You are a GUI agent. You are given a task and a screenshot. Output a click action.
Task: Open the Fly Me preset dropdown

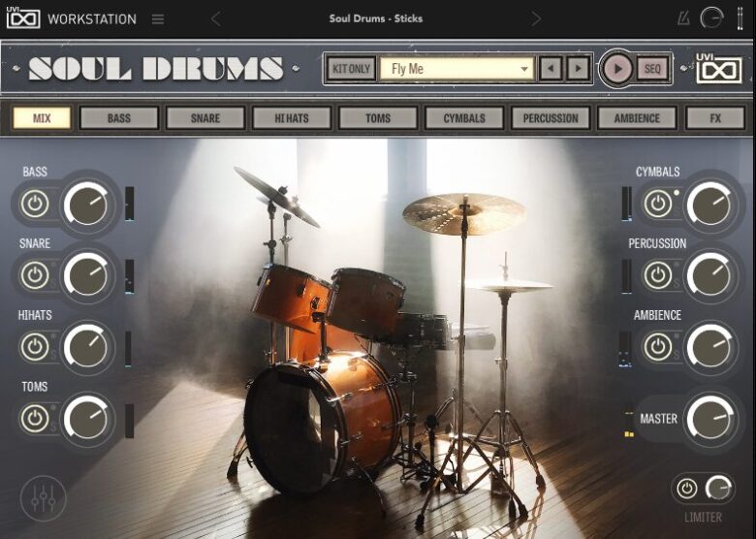(x=457, y=69)
